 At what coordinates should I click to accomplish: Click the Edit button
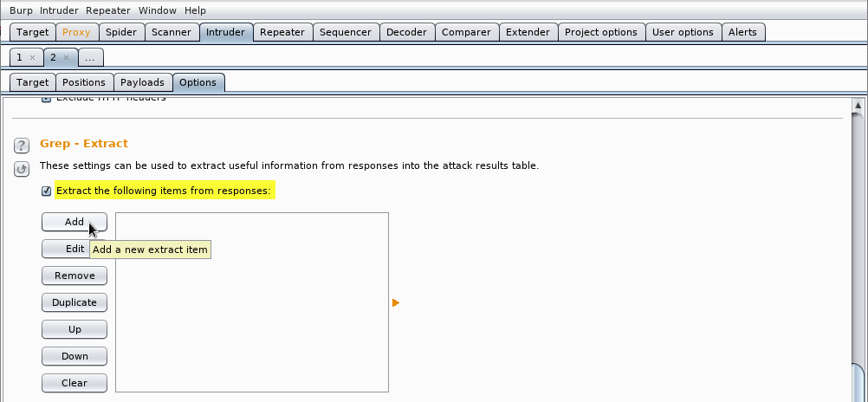pyautogui.click(x=74, y=250)
